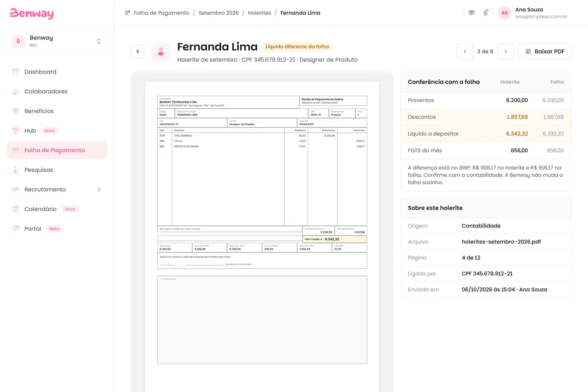This screenshot has height=392, width=588.
Task: Click the Benefícios icon
Action: [x=16, y=111]
